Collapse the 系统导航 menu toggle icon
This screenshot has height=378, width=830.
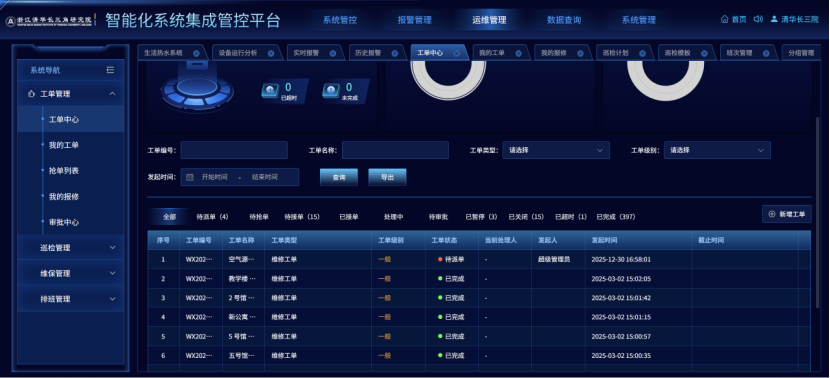click(x=110, y=70)
